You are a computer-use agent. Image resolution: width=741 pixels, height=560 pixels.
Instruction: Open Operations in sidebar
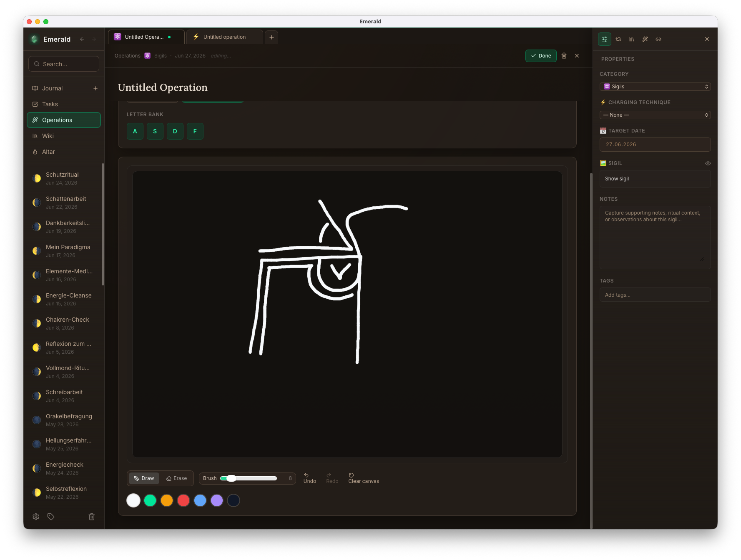pos(64,120)
